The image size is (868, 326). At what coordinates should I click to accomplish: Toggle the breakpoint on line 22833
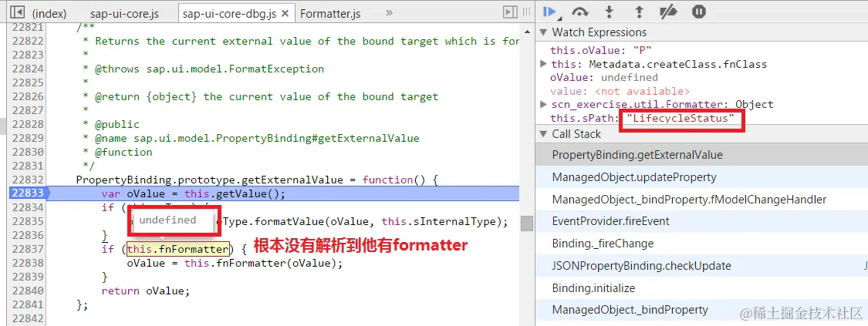28,193
